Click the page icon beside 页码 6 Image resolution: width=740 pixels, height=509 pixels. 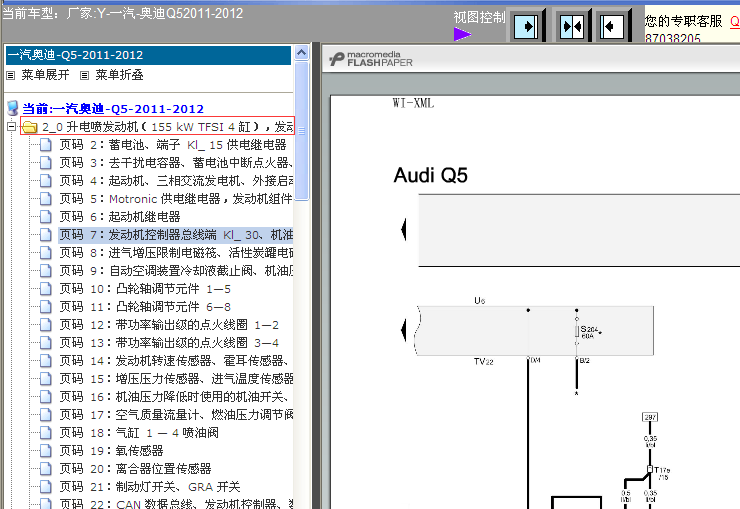click(x=46, y=217)
